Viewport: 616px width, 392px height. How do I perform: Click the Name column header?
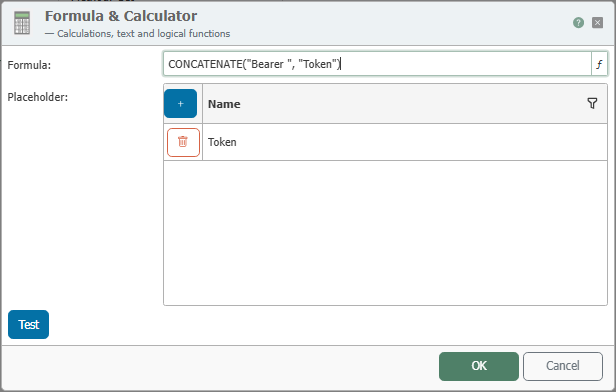[405, 104]
